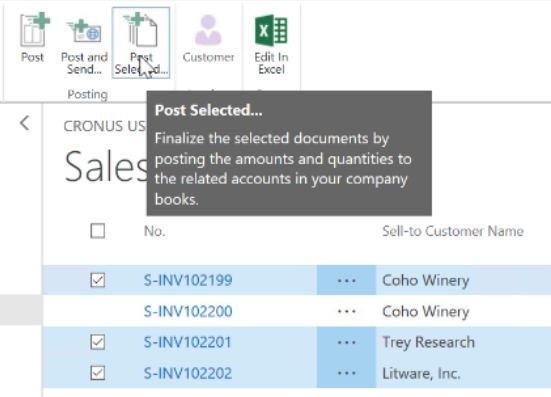Open invoice S-INV102201
The width and height of the screenshot is (551, 397).
(x=187, y=342)
